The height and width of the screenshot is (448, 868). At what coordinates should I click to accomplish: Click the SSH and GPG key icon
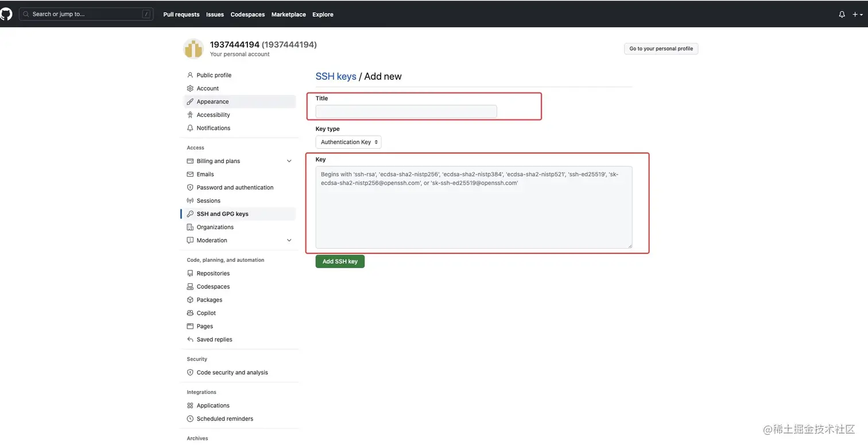click(190, 214)
